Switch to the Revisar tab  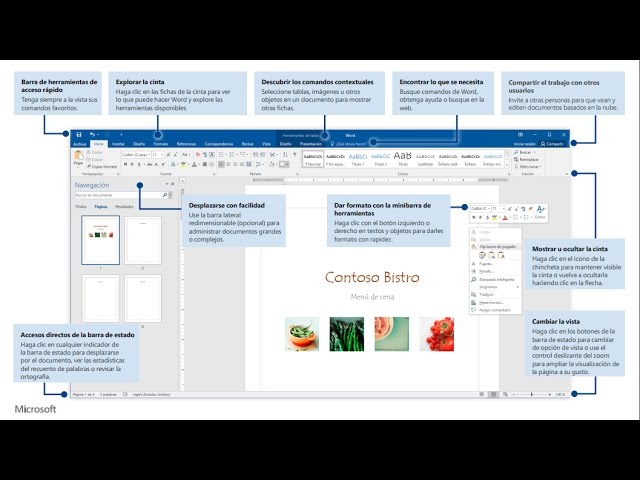[247, 144]
